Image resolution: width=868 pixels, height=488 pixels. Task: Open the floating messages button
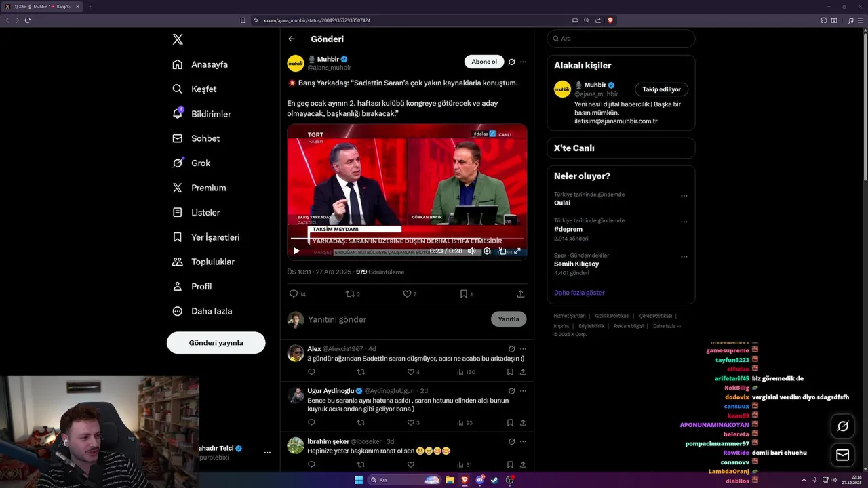click(x=843, y=455)
